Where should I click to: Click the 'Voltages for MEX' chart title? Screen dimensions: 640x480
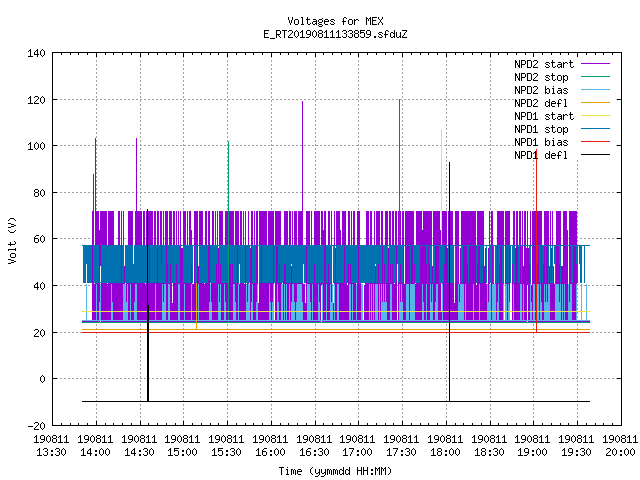pos(335,21)
